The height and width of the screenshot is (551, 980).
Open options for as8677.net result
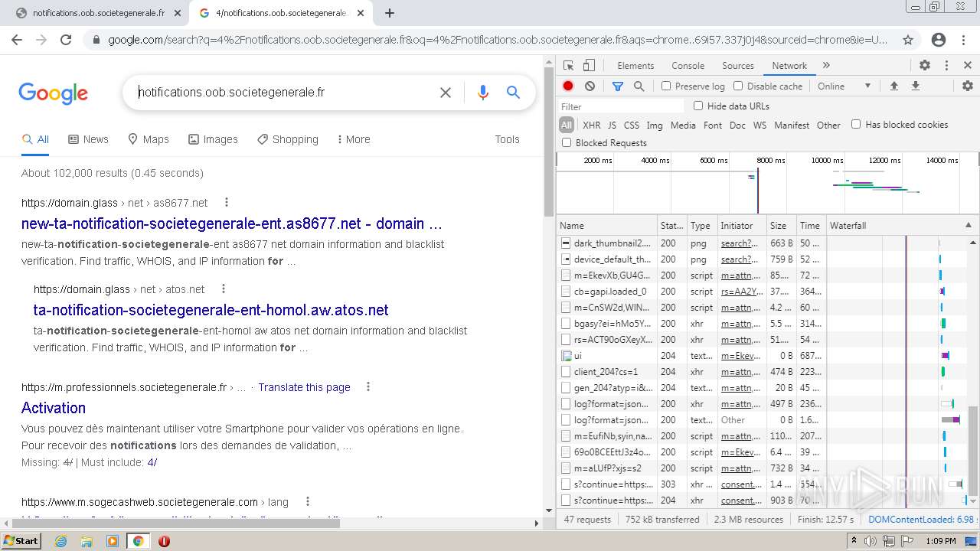click(x=227, y=203)
